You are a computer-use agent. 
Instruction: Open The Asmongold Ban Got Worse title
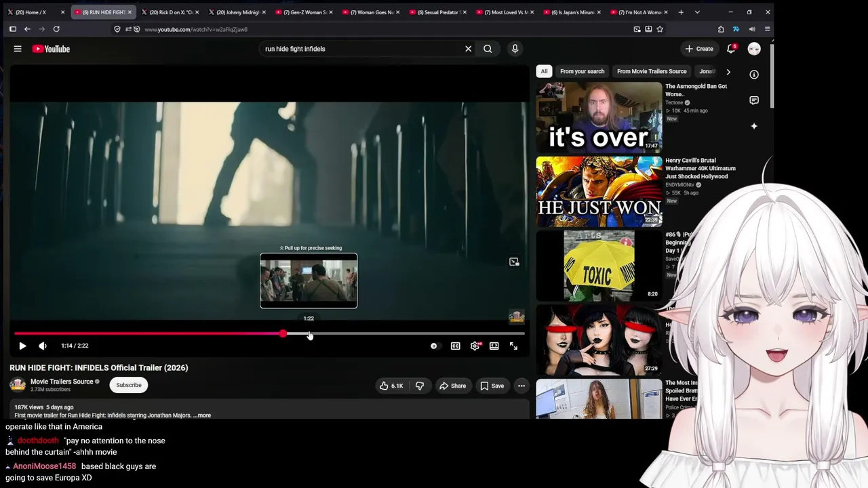point(696,90)
